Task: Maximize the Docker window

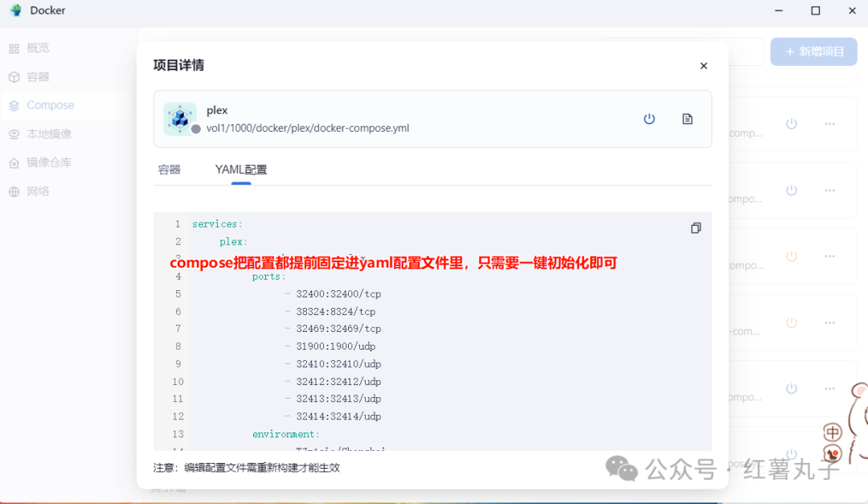Action: (x=816, y=10)
